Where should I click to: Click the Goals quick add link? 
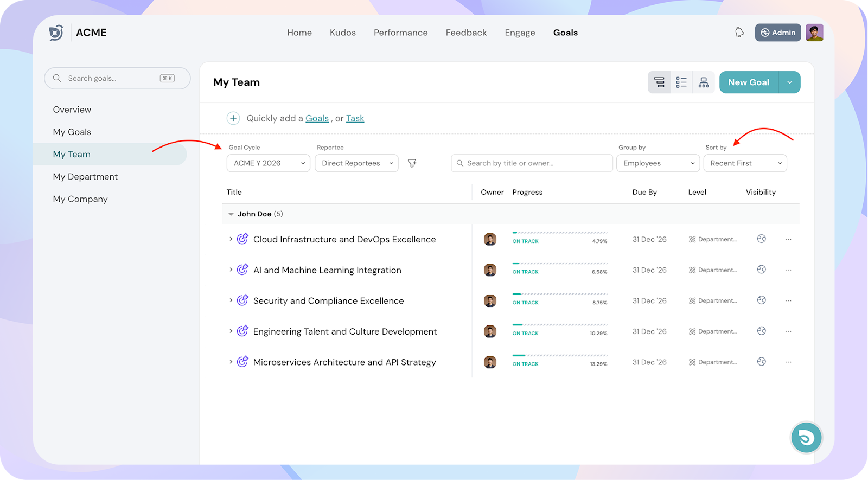(317, 118)
